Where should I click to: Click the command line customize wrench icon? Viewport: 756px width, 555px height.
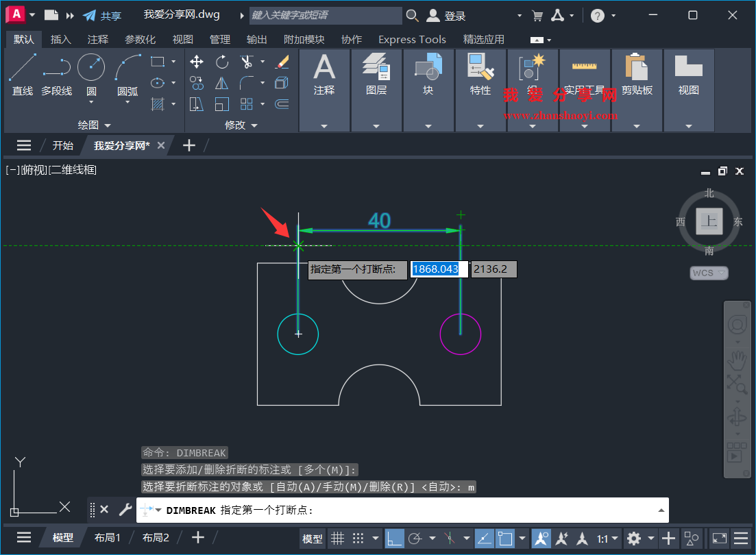125,509
